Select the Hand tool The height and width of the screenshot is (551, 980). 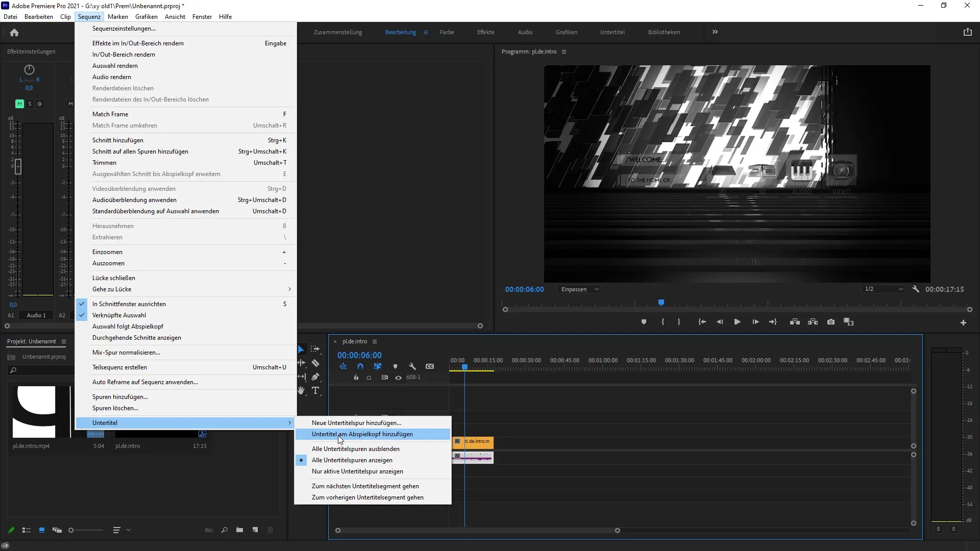(x=302, y=390)
